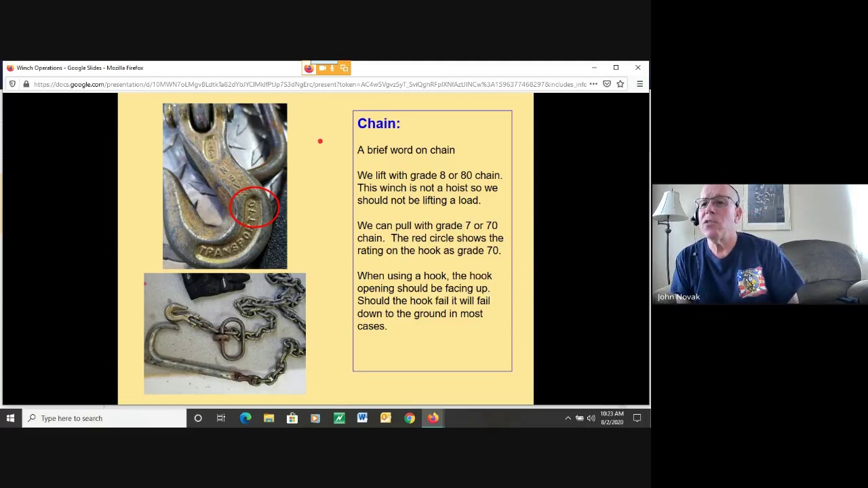This screenshot has width=868, height=488.
Task: Open Google Chrome from taskbar
Action: [x=410, y=418]
